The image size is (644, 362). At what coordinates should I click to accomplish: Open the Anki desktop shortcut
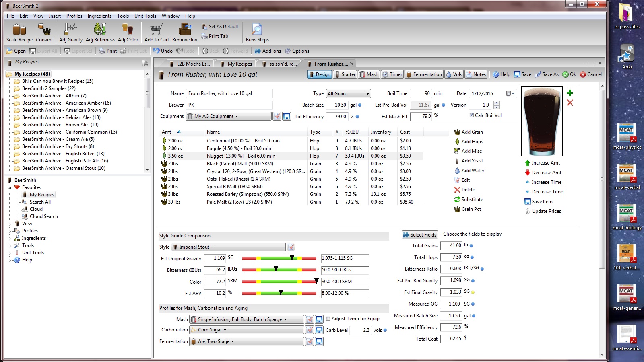pyautogui.click(x=627, y=56)
